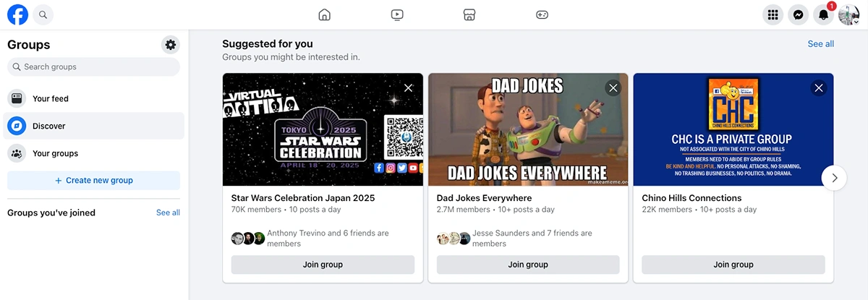
Task: Click the Search groups field
Action: pyautogui.click(x=93, y=67)
